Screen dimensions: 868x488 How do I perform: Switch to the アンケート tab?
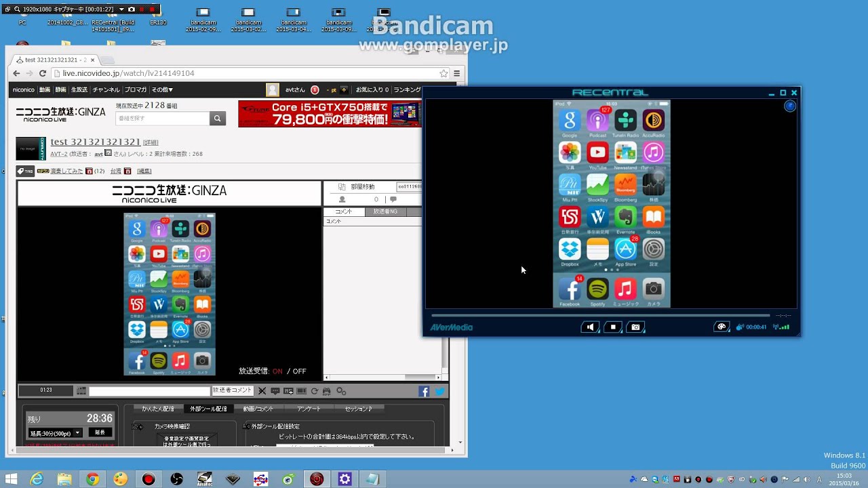click(x=309, y=409)
